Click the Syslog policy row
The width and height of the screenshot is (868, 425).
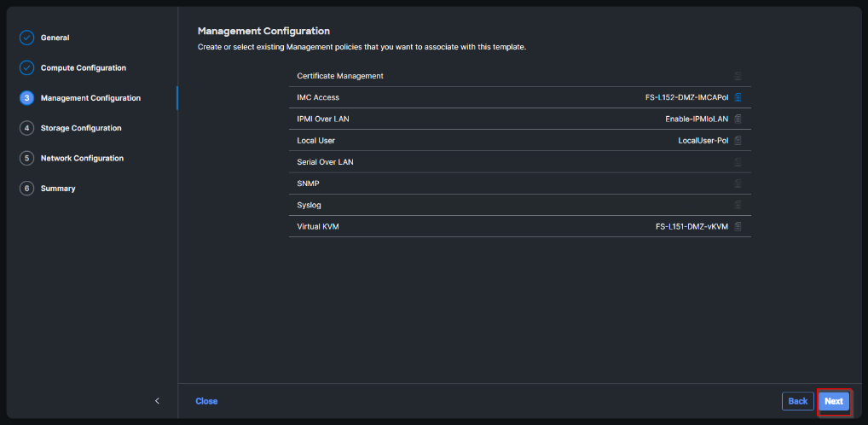512,205
